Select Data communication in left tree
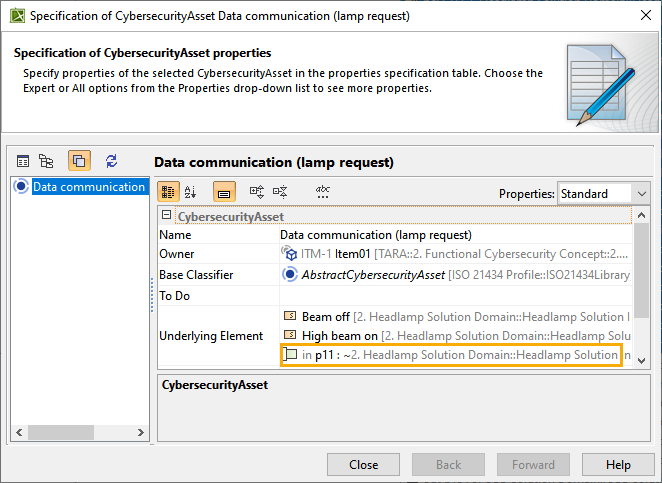The height and width of the screenshot is (483, 662). point(88,187)
